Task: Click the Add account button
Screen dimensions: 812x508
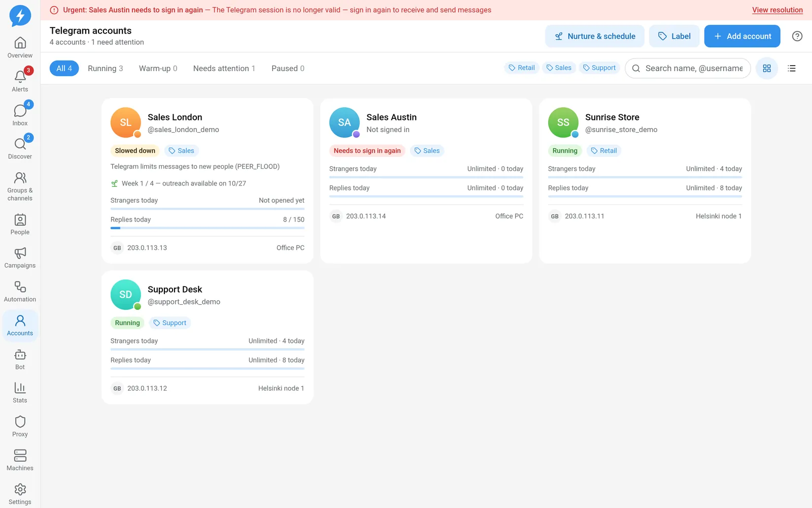Action: (742, 36)
